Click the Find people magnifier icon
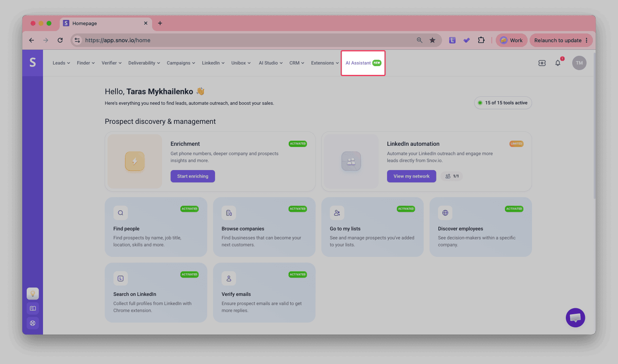Screen dimensions: 618x364 121,213
